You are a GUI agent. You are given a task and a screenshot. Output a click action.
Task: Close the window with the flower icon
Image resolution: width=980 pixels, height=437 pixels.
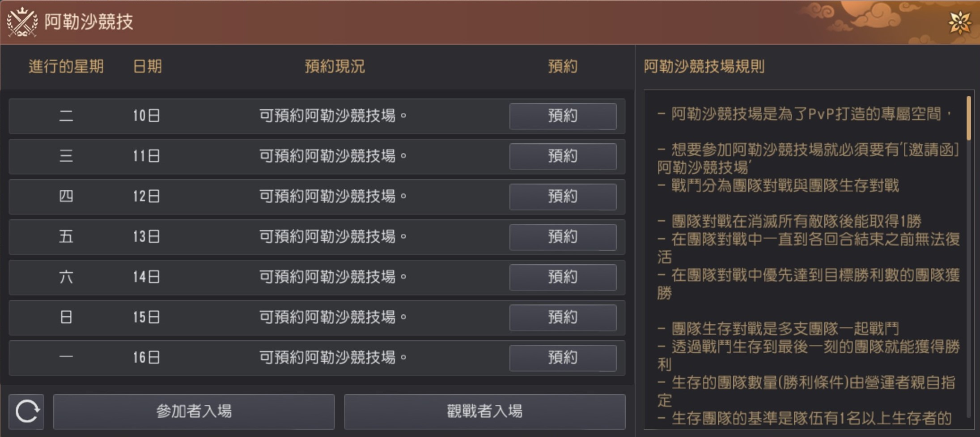coord(959,22)
